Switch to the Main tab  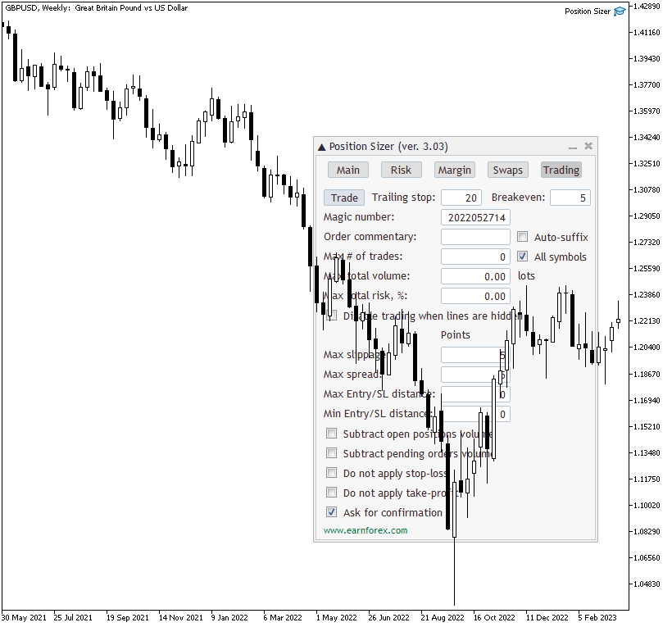click(x=347, y=170)
